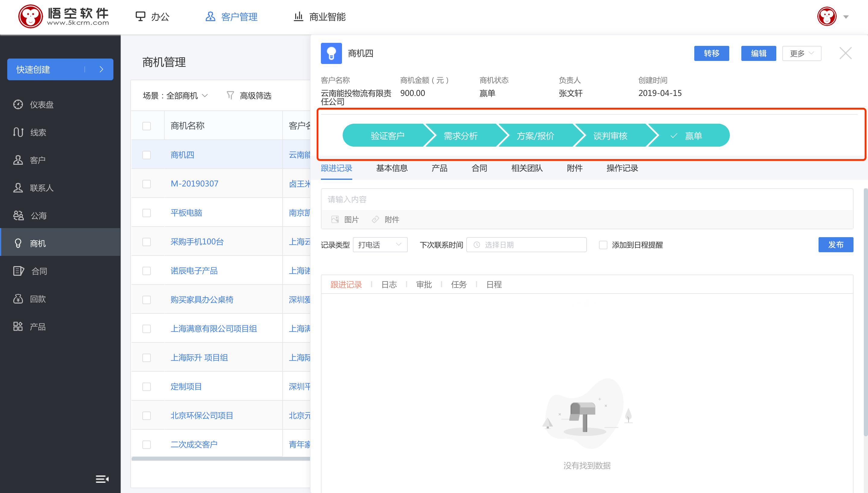Check the box for 平板电脑 row
Screen dimensions: 868x493
[147, 213]
